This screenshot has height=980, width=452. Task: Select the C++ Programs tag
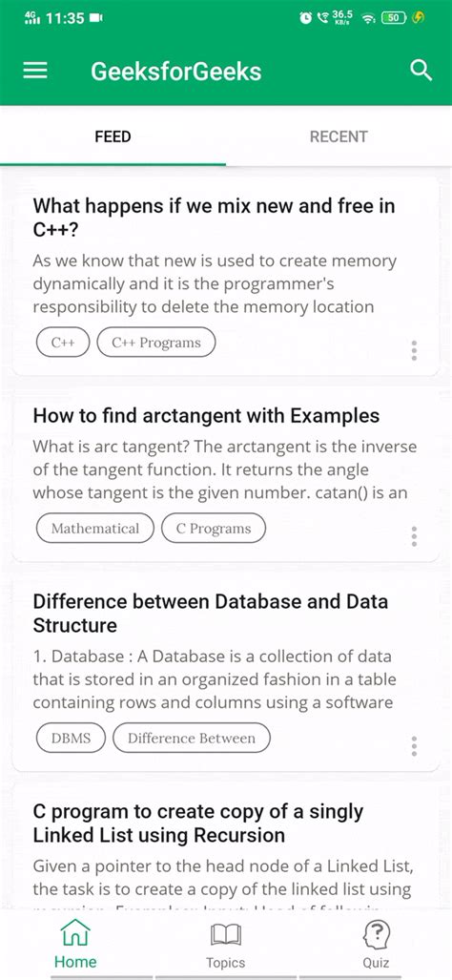(x=156, y=343)
